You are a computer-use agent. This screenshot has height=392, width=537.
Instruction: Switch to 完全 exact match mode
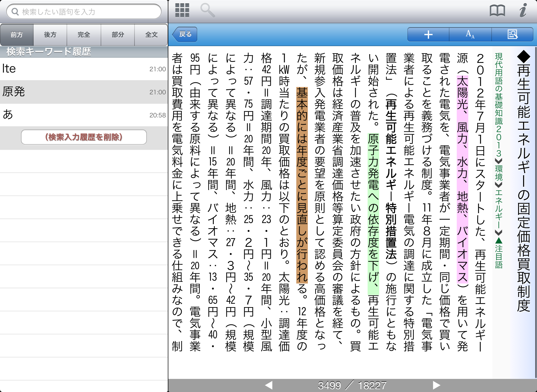click(x=84, y=35)
